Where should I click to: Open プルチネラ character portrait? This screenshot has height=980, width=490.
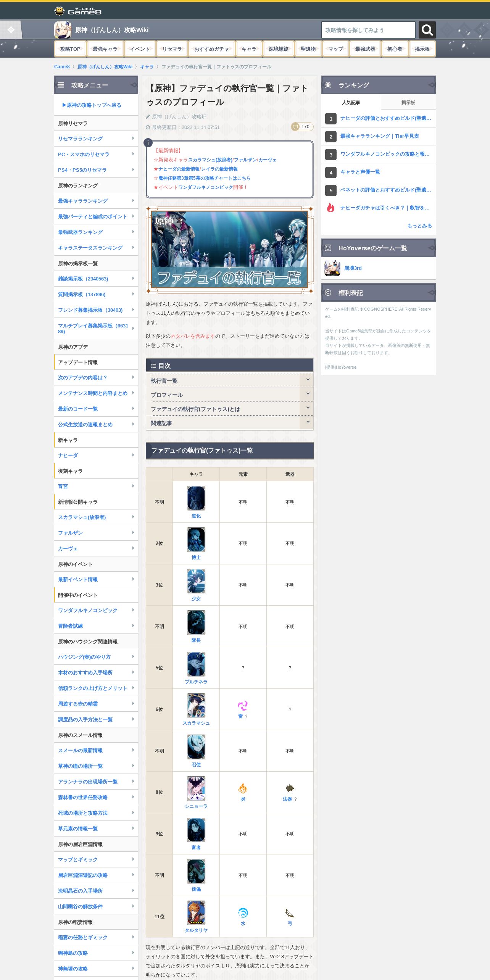click(196, 664)
